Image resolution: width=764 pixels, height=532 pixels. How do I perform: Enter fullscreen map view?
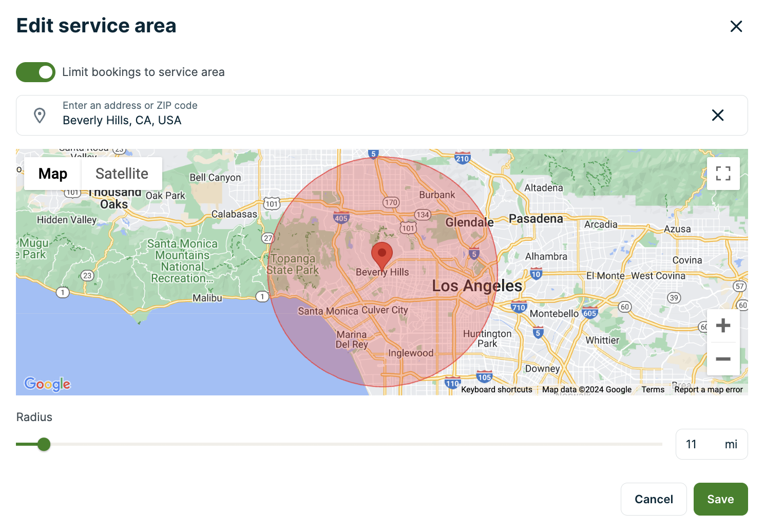723,174
